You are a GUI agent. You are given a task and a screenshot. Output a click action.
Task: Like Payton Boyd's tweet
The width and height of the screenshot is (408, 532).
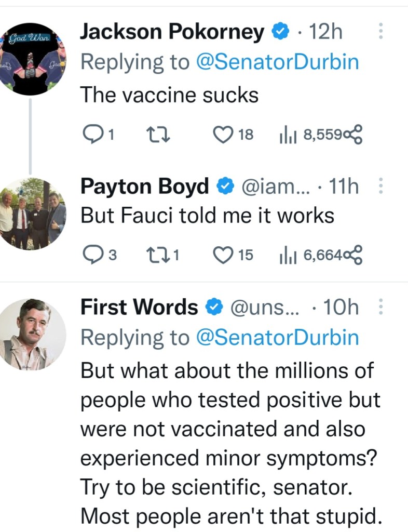point(224,255)
